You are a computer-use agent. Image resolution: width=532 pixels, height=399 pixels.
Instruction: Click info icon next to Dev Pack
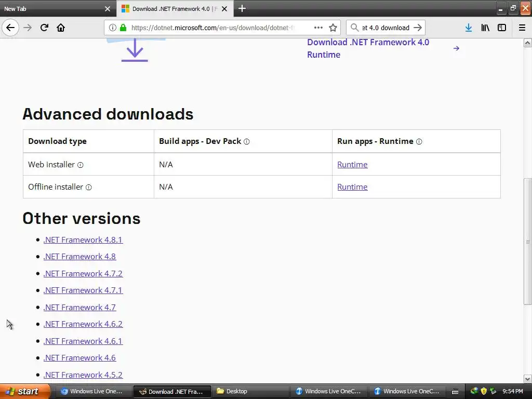tap(247, 141)
